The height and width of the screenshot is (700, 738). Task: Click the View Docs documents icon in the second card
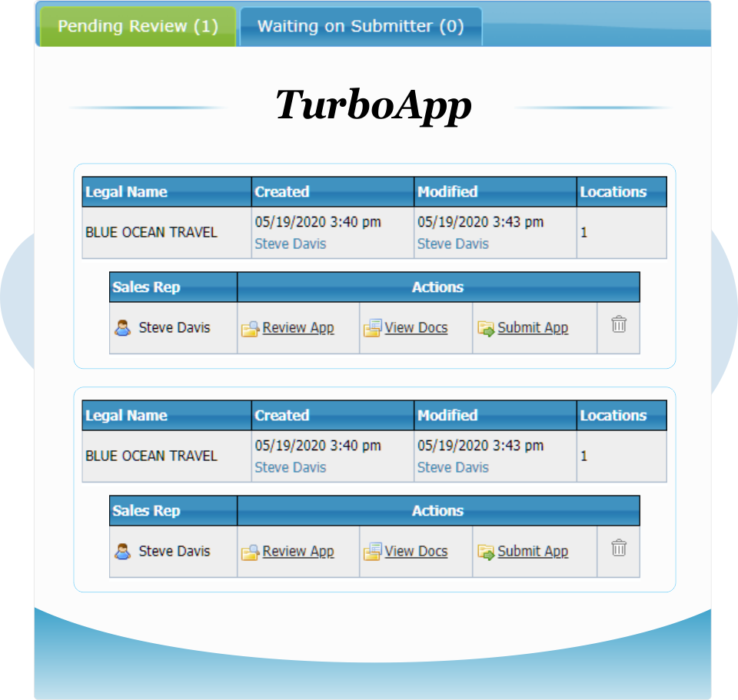point(372,552)
